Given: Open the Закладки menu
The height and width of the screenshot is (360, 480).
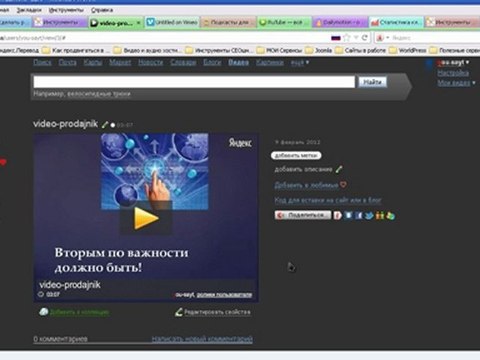Looking at the screenshot, I should click(x=29, y=10).
